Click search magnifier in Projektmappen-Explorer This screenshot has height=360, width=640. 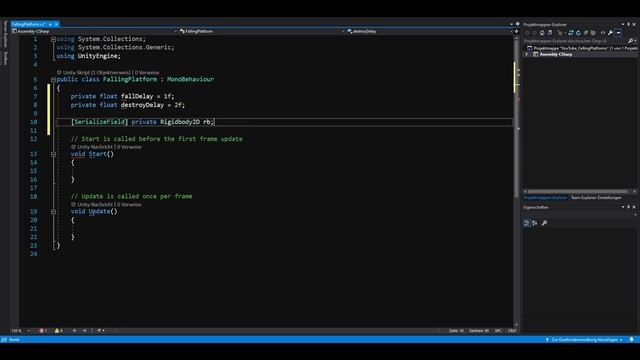[630, 41]
